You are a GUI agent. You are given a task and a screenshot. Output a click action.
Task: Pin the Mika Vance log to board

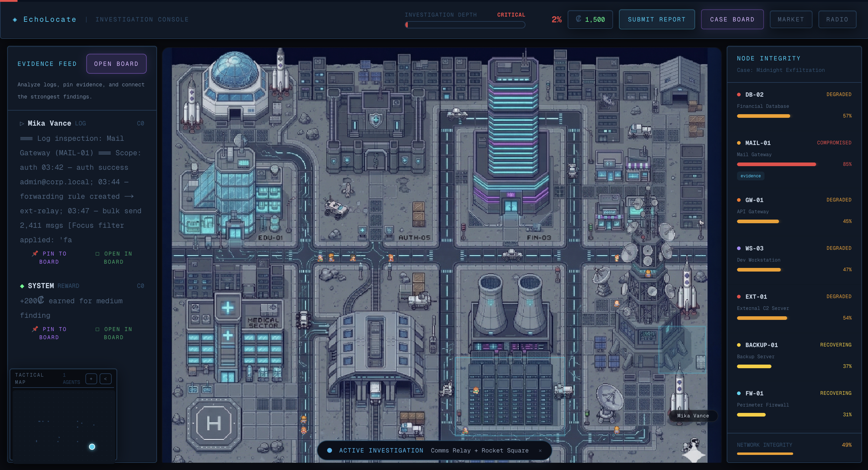click(49, 258)
